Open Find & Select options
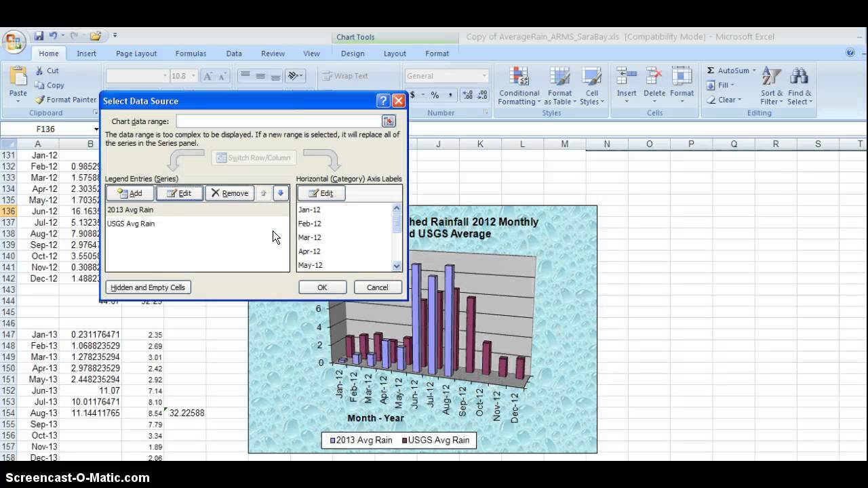This screenshot has width=868, height=488. click(x=800, y=85)
